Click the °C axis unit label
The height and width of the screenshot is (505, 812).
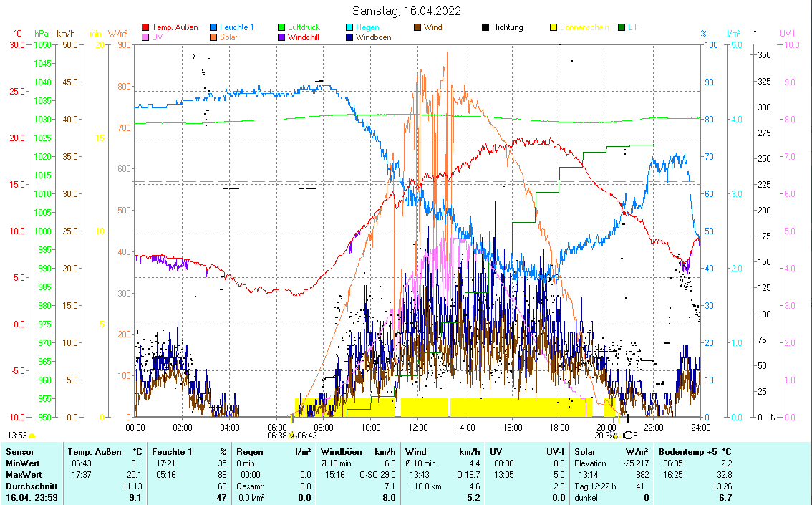pyautogui.click(x=18, y=34)
